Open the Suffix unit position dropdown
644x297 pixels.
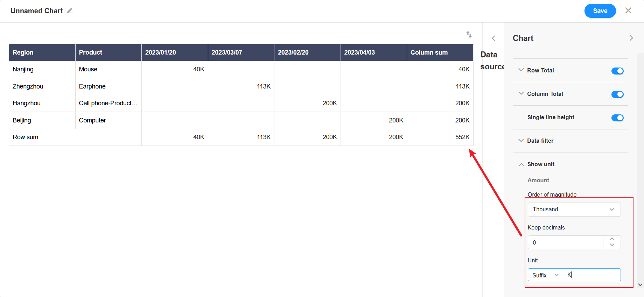[x=545, y=275]
